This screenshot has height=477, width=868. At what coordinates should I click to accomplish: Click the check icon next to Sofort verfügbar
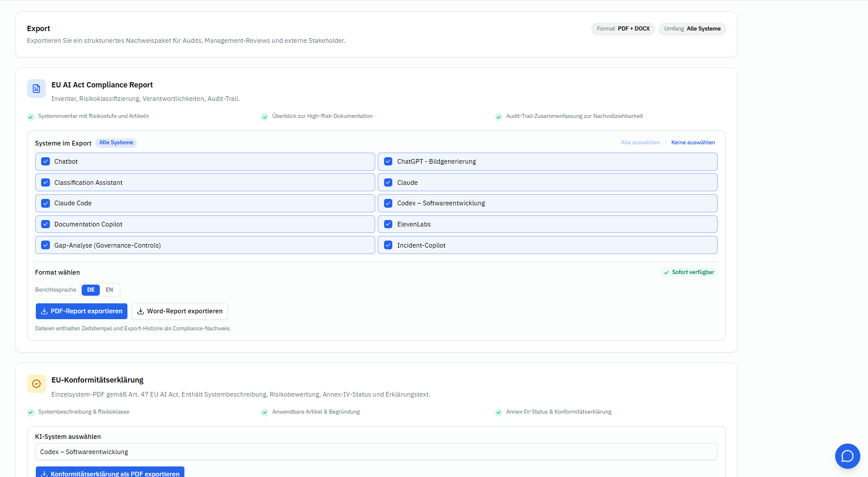[666, 272]
